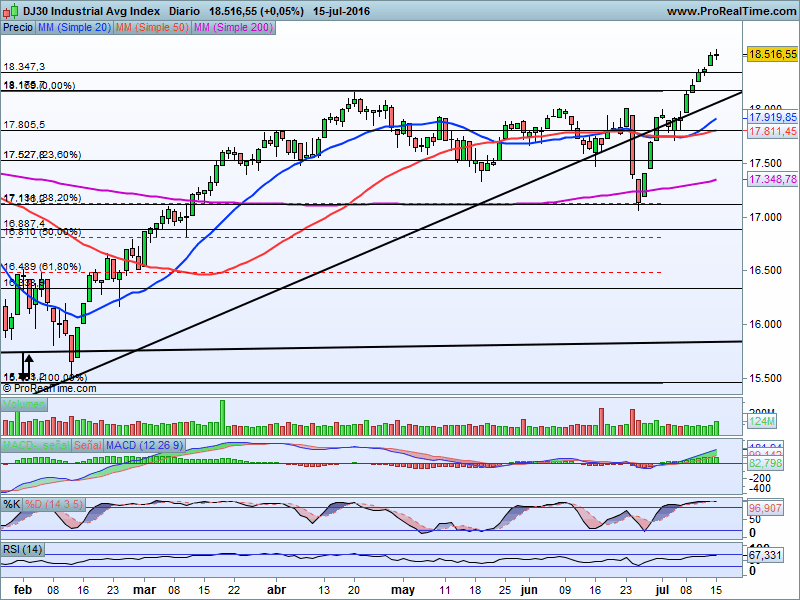Click the candlestick chart icon beside the title
Viewport: 800px width, 600px height.
tap(11, 11)
